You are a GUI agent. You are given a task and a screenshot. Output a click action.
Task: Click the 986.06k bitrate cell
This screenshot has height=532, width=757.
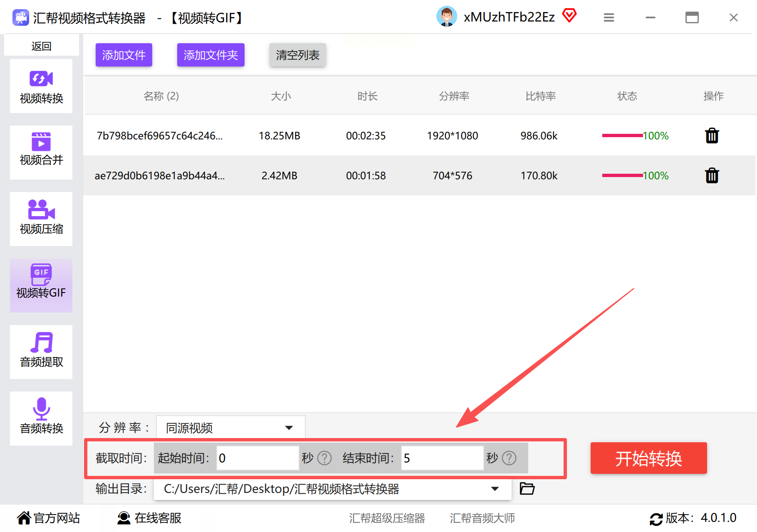(x=539, y=135)
